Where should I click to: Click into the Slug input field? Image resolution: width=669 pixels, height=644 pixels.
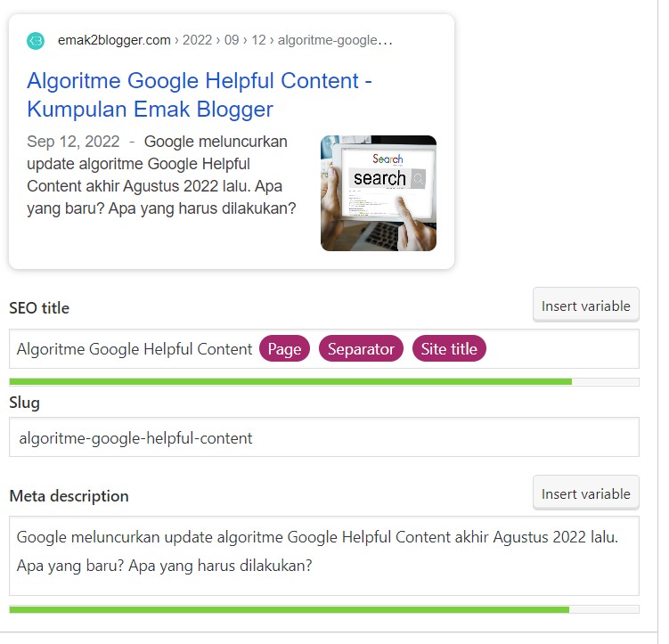[324, 437]
